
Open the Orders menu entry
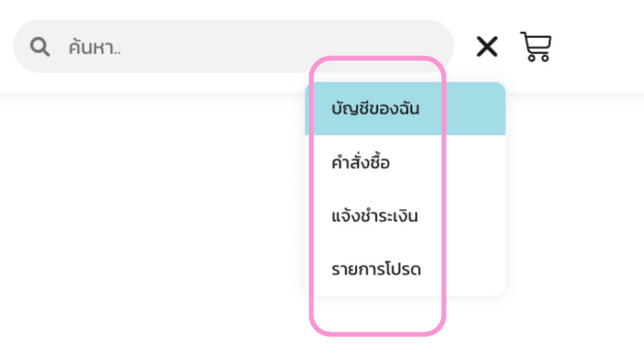[x=361, y=163]
